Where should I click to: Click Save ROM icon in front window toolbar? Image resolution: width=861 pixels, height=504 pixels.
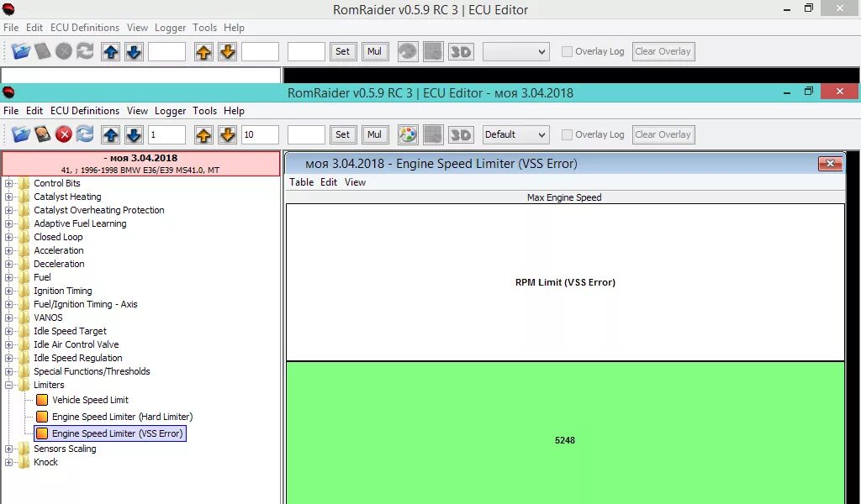[42, 134]
